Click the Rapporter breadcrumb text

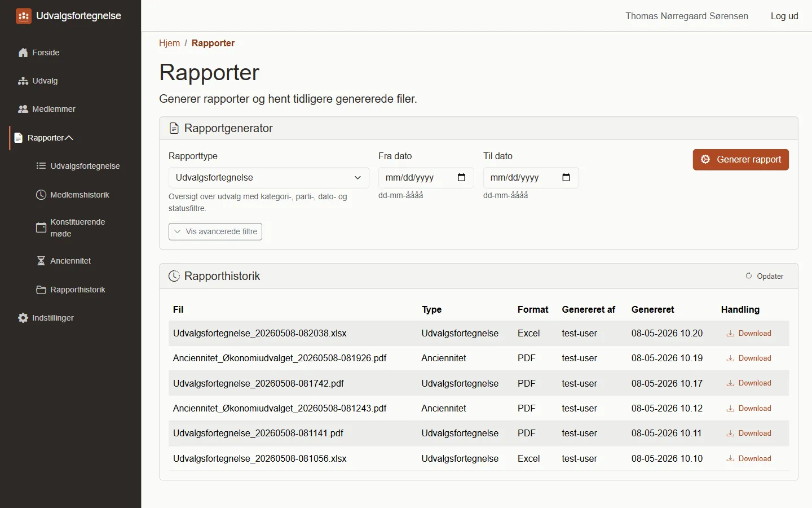pos(213,43)
